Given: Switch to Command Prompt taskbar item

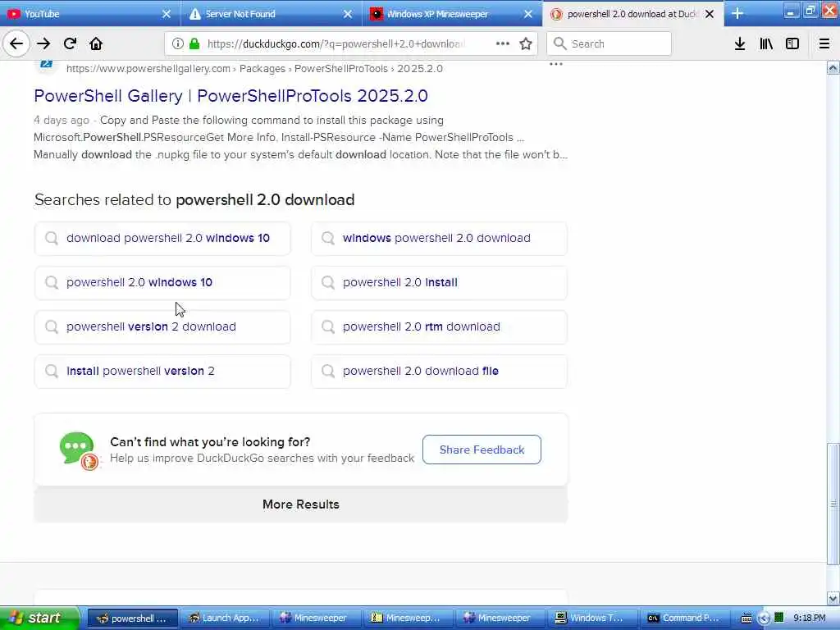Looking at the screenshot, I should pyautogui.click(x=683, y=619).
